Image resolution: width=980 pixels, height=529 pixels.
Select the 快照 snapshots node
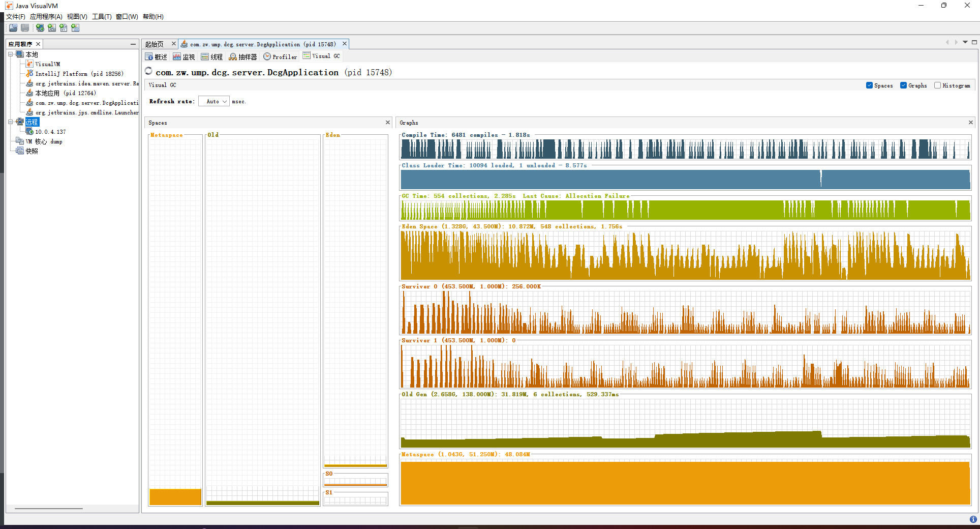click(x=32, y=151)
